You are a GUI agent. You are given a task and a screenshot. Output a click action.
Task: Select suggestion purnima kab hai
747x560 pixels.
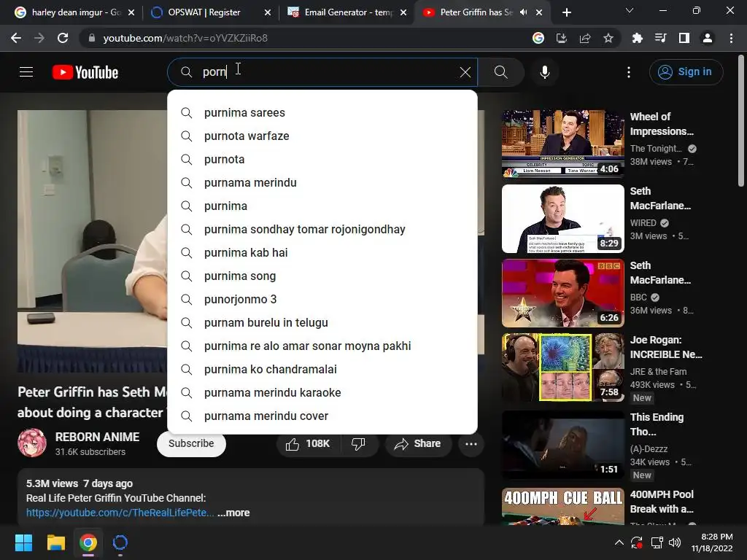click(x=322, y=253)
